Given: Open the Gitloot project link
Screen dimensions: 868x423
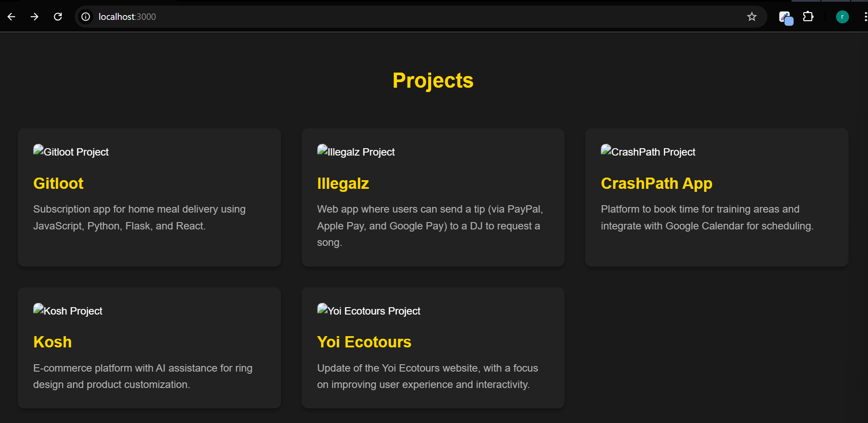Looking at the screenshot, I should tap(58, 183).
